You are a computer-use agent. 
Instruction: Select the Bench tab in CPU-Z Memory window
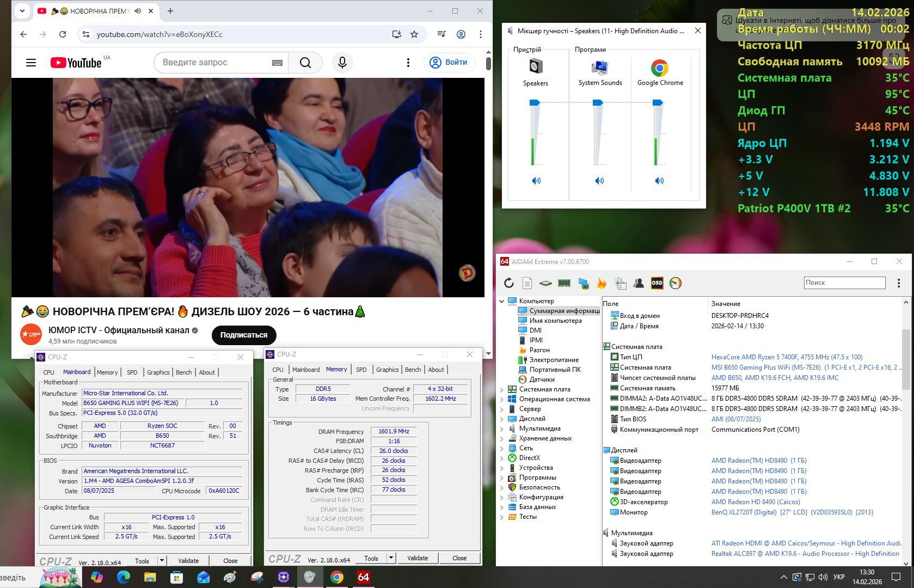(x=413, y=370)
